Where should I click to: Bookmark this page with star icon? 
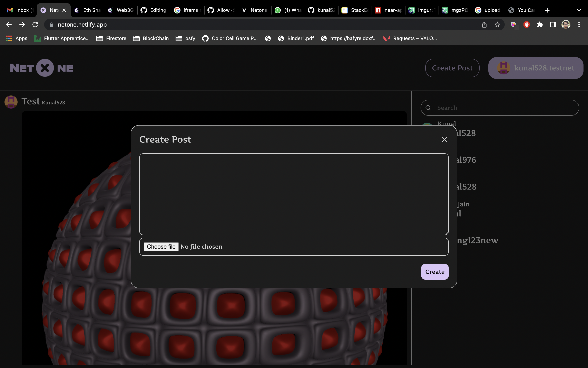(497, 25)
